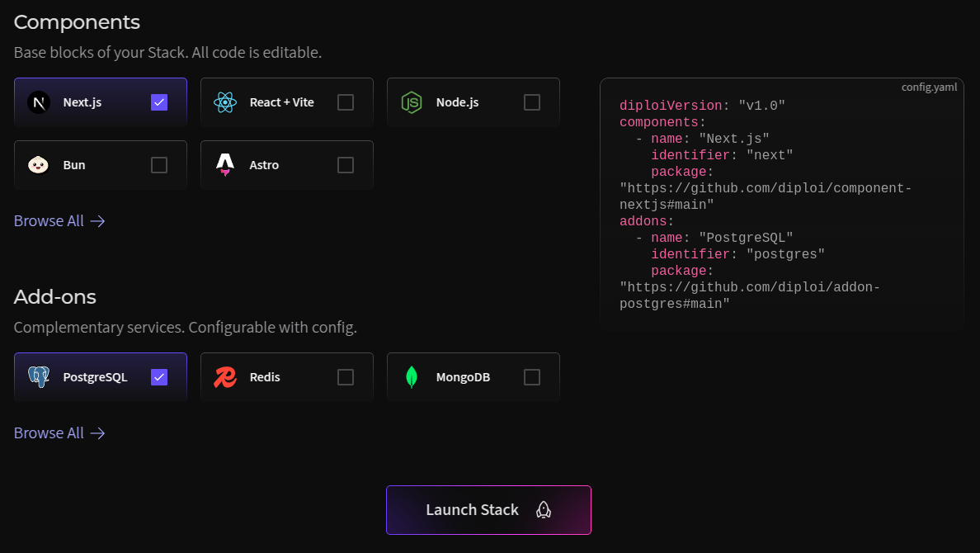Image resolution: width=980 pixels, height=553 pixels.
Task: Click the rocket icon on Launch Stack
Action: [544, 510]
